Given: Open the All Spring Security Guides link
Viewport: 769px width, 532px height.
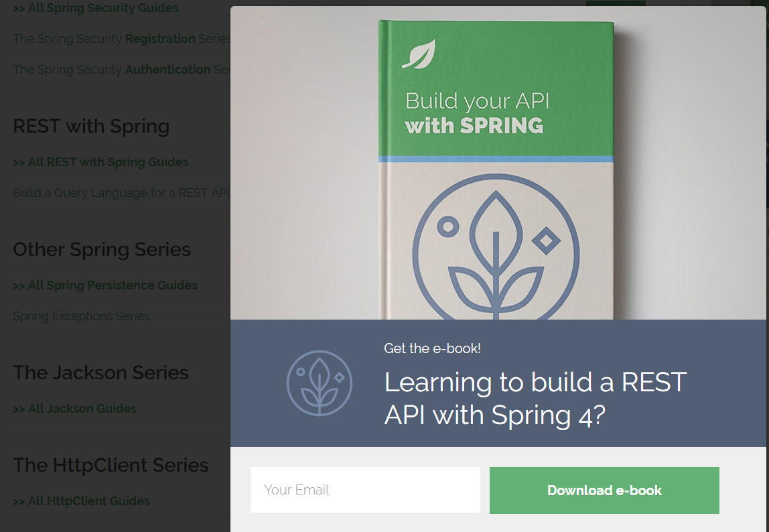Looking at the screenshot, I should coord(96,8).
